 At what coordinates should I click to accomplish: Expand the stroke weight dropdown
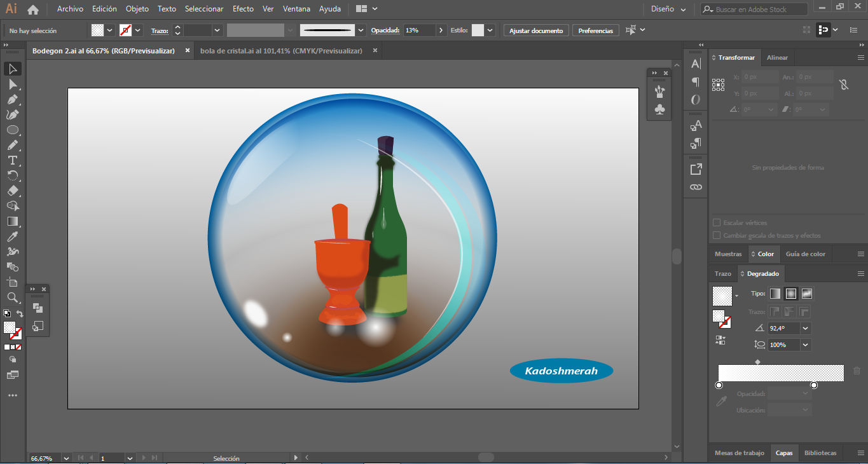point(217,31)
